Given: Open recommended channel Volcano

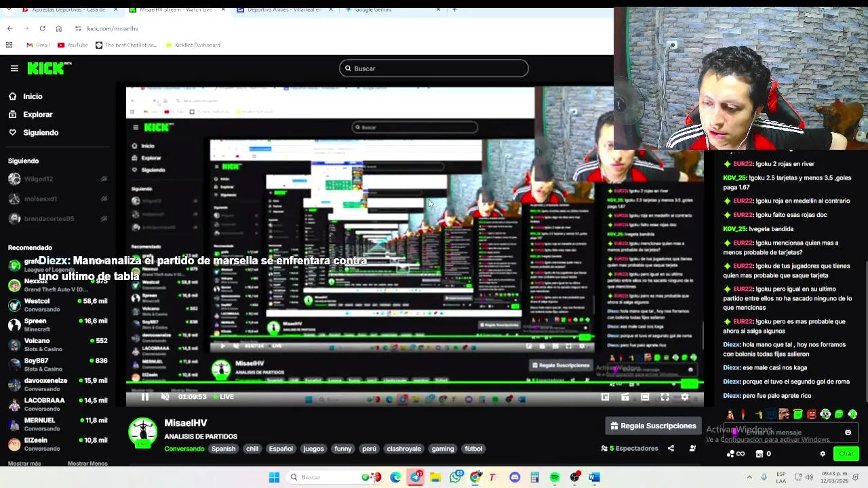Looking at the screenshot, I should (x=58, y=344).
